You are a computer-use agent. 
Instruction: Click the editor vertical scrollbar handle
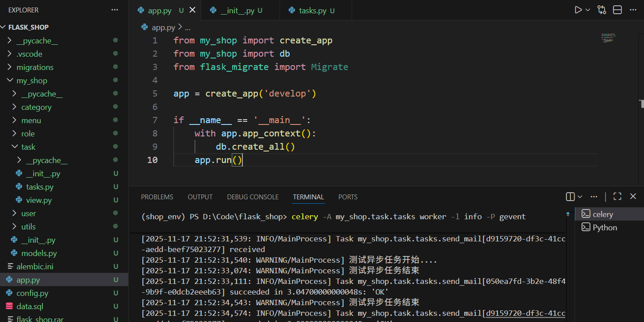[x=641, y=104]
